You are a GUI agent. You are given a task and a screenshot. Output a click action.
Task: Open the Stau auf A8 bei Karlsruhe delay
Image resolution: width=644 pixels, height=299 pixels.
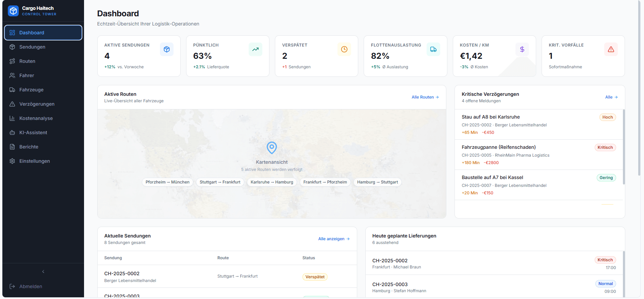click(539, 124)
